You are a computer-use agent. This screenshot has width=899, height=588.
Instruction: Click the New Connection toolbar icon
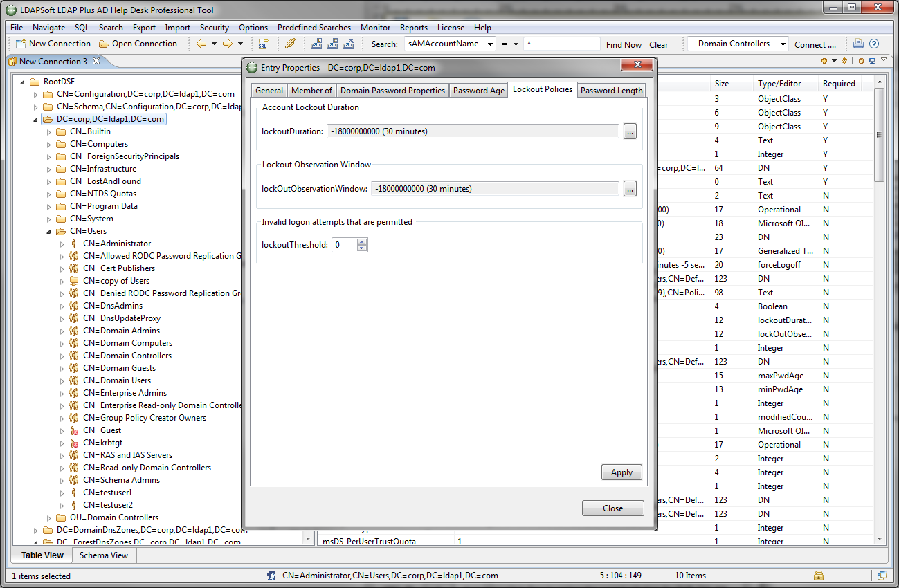21,44
